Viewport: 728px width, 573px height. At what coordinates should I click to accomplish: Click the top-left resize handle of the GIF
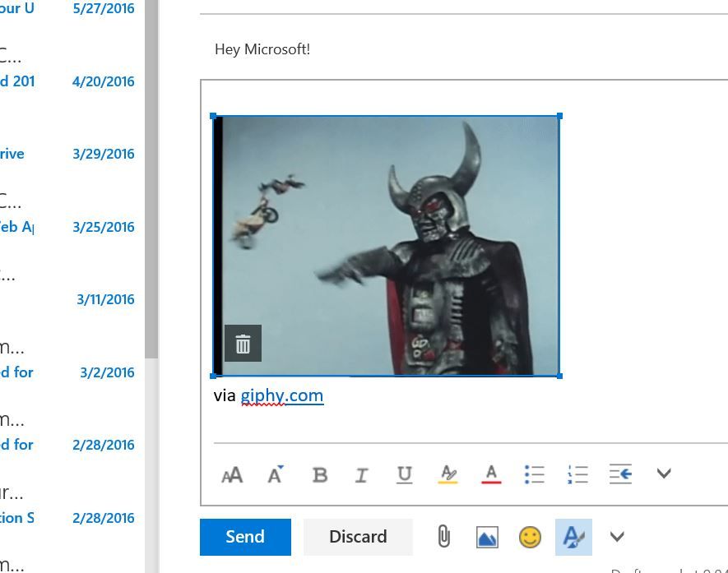tap(213, 116)
